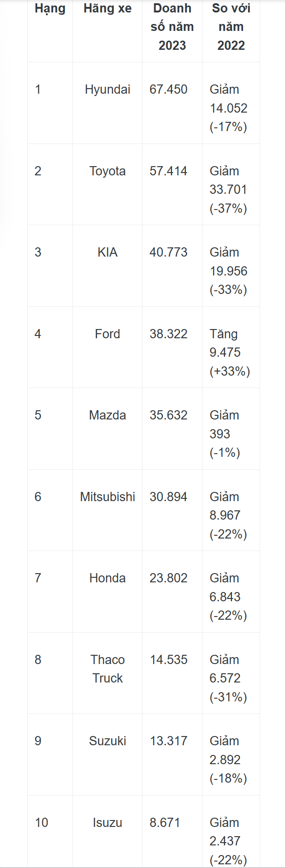Select Mazda's "Giảm 393 (-1%)" cell
285x868 pixels.
pos(225,434)
